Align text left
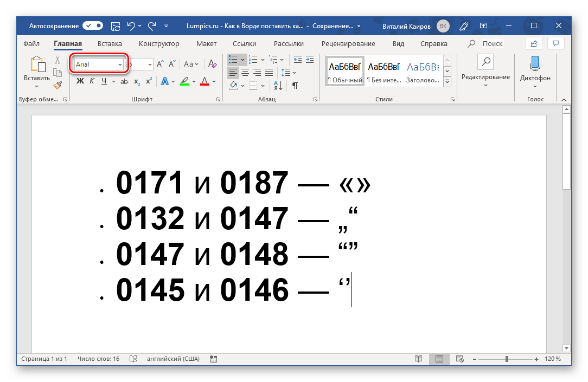 coord(233,72)
